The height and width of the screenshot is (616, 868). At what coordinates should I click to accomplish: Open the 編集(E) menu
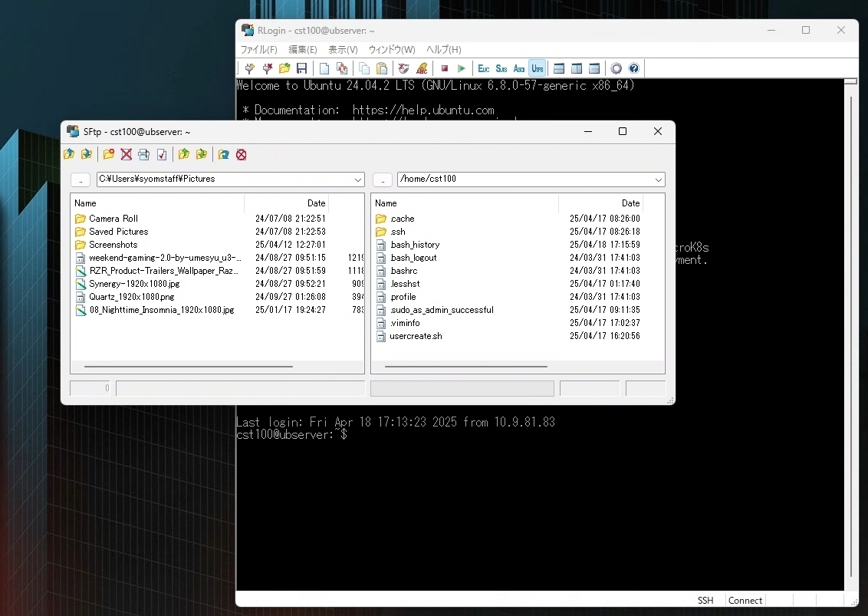click(302, 49)
